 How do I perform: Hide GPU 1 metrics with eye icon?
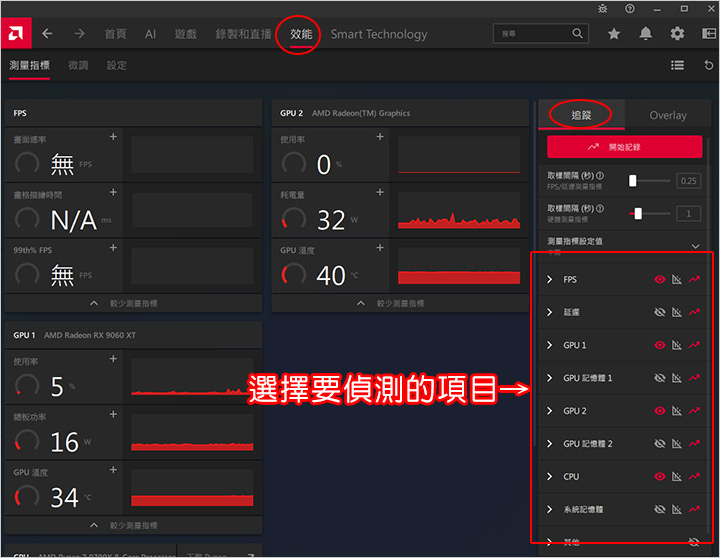660,345
